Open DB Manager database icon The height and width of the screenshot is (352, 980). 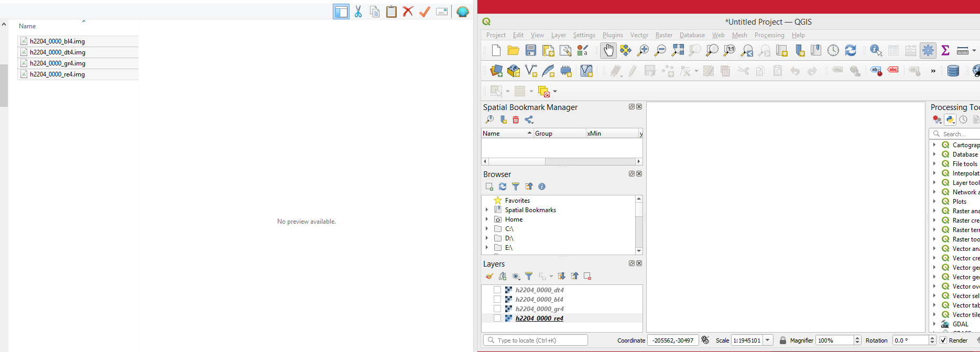(x=953, y=71)
